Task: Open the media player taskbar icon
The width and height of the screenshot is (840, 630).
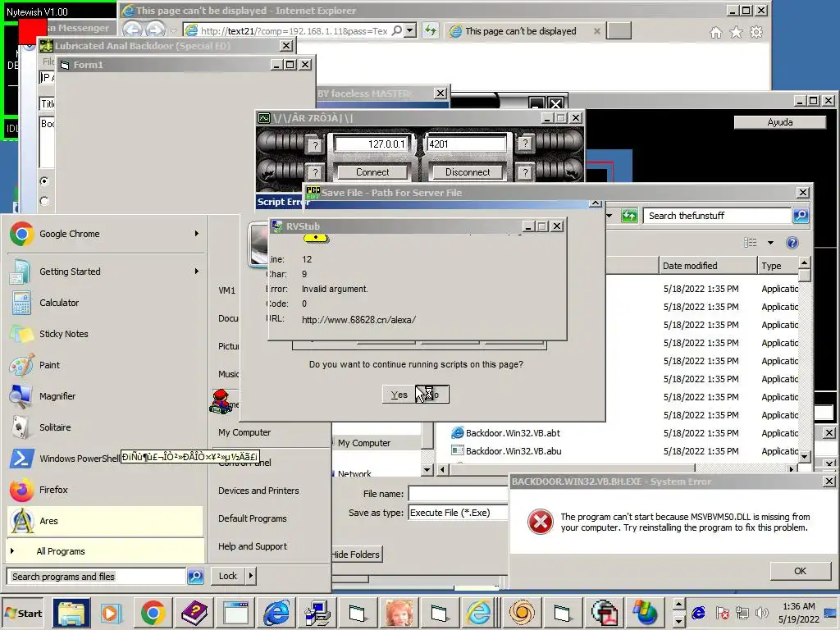Action: (111, 612)
